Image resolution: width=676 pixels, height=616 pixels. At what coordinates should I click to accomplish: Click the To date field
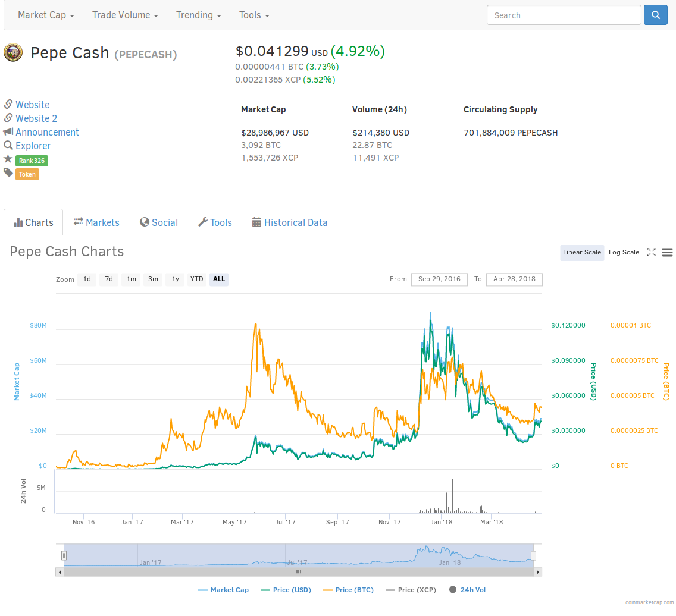(x=514, y=279)
